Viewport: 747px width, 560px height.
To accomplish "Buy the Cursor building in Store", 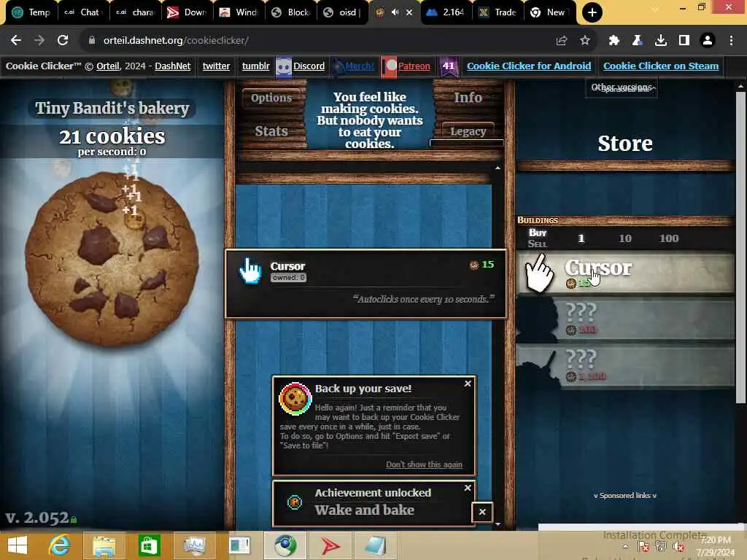I will point(625,273).
